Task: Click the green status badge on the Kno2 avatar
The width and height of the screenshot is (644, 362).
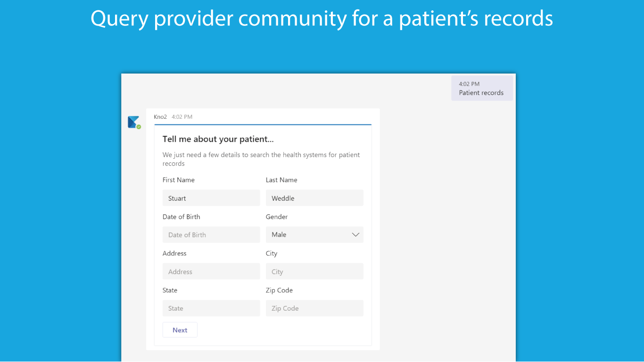Action: click(x=139, y=127)
